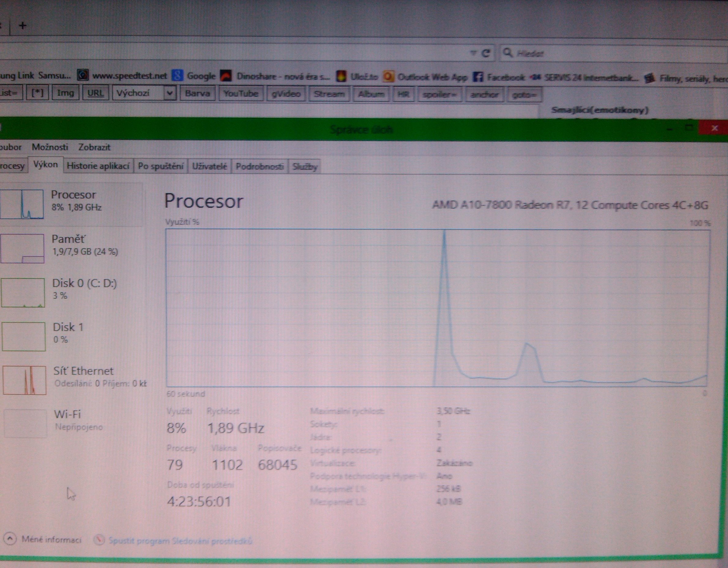This screenshot has width=728, height=568.
Task: Click the address bar history dropdown arrow
Action: click(x=473, y=53)
